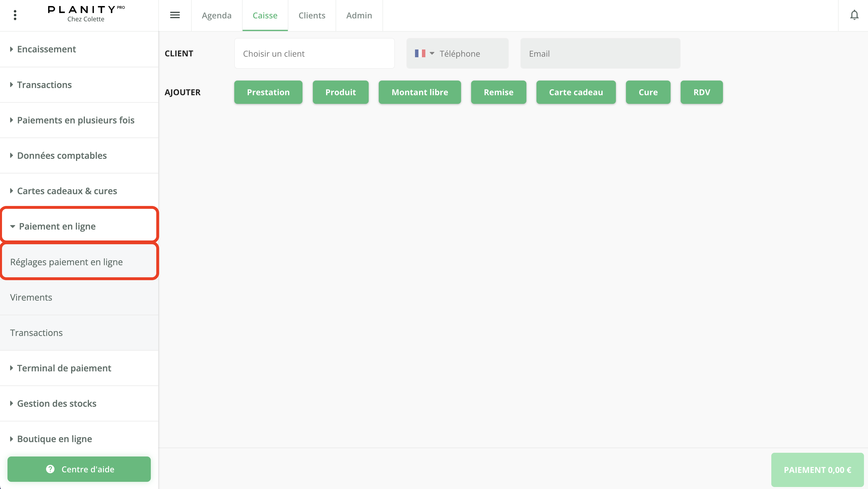
Task: Switch to the Agenda tab
Action: click(216, 16)
